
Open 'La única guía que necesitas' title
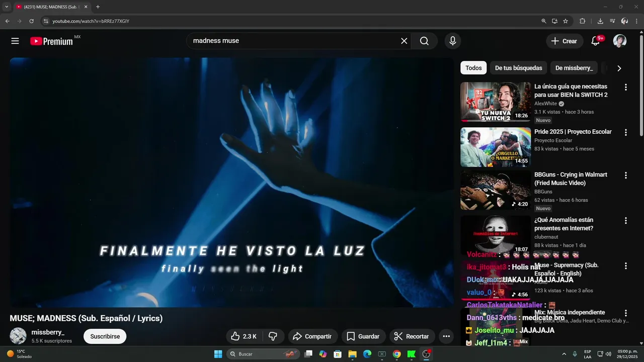pyautogui.click(x=571, y=90)
